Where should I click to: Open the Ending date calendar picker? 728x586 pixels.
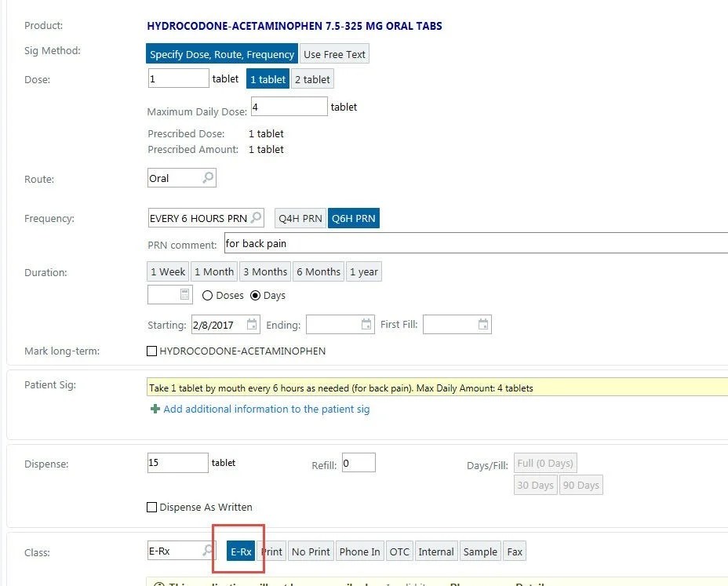point(366,324)
